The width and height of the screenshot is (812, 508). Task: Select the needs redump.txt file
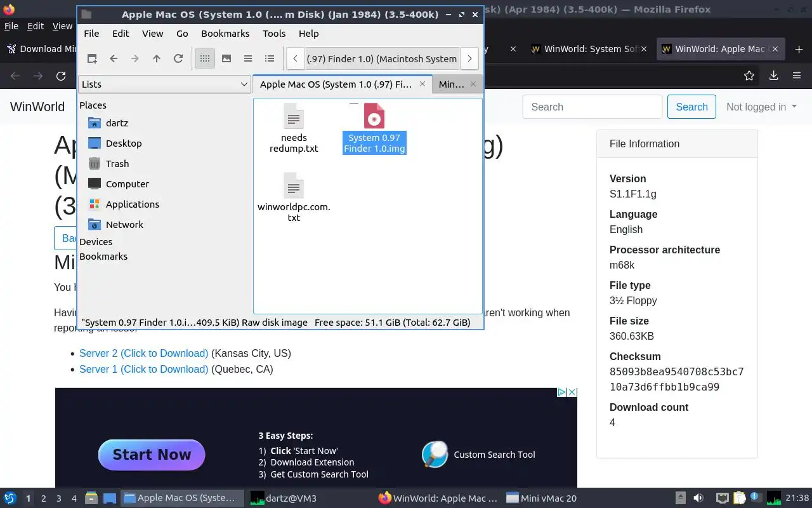[294, 129]
